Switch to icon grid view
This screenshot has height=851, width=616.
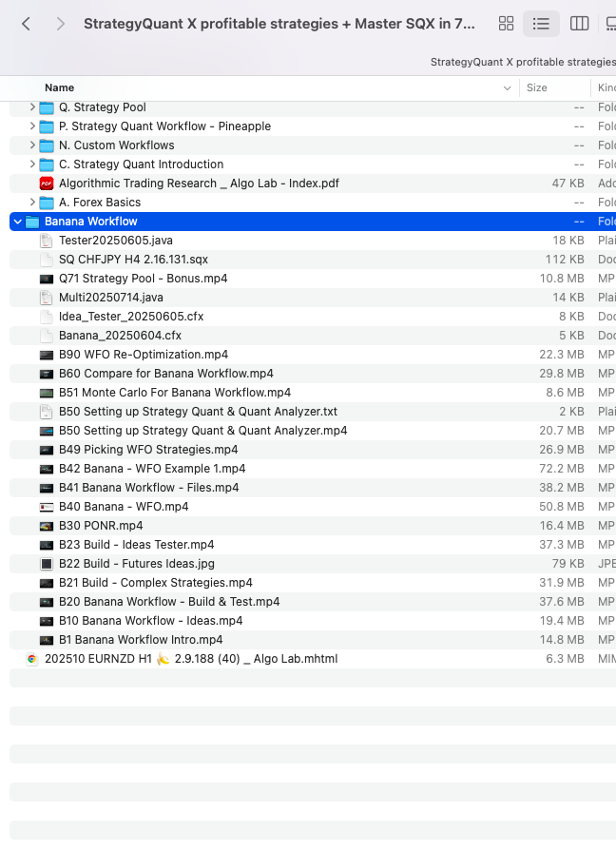click(507, 24)
